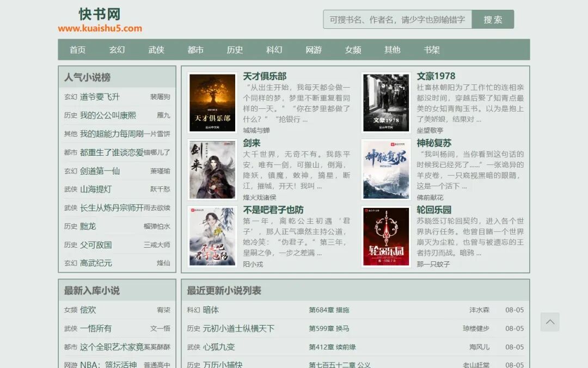Open the 网游 category in navigation bar
The width and height of the screenshot is (588, 368).
(x=314, y=50)
